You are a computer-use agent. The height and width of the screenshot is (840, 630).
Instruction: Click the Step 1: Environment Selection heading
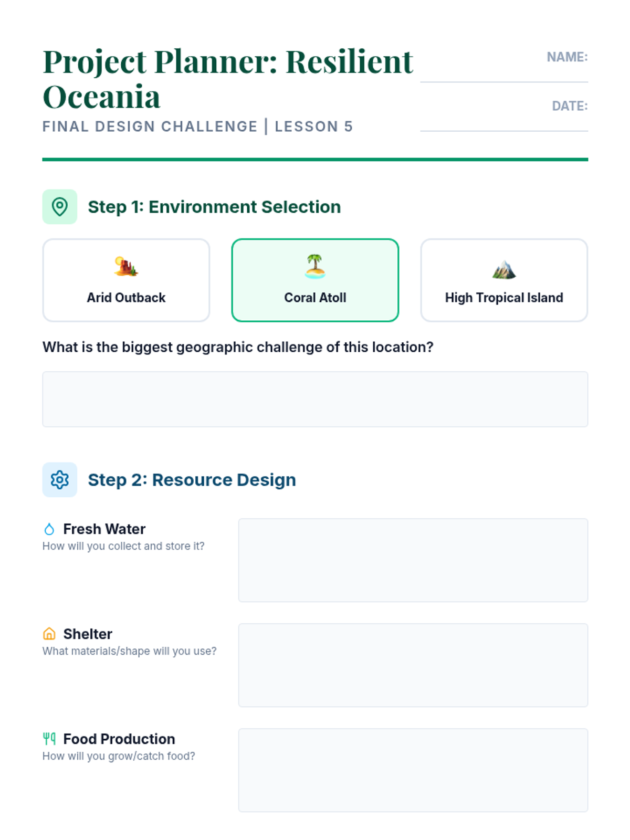(214, 207)
